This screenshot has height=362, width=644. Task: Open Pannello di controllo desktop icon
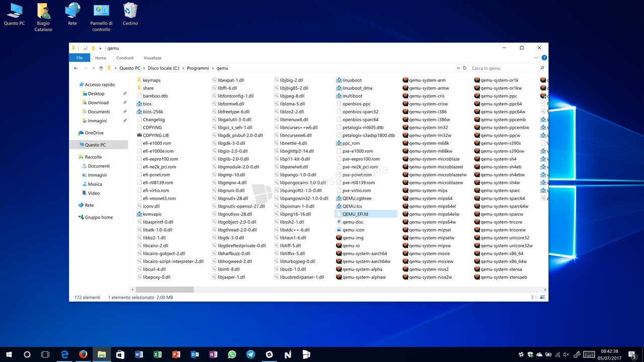101,17
